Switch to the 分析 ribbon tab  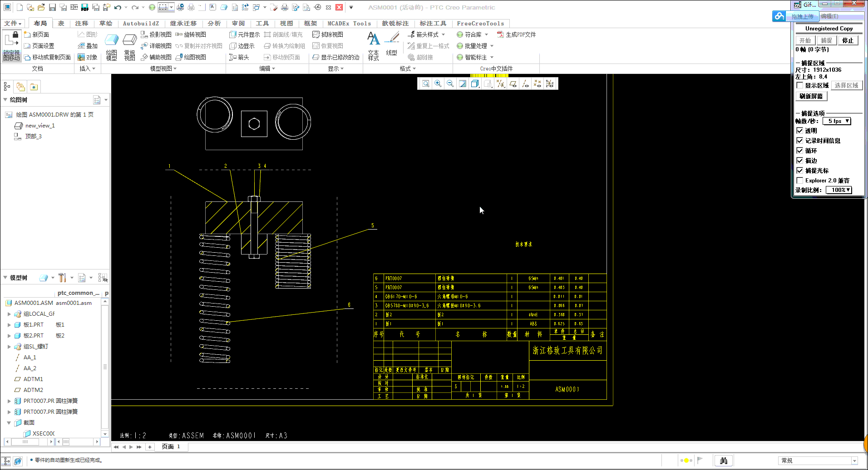pyautogui.click(x=214, y=23)
